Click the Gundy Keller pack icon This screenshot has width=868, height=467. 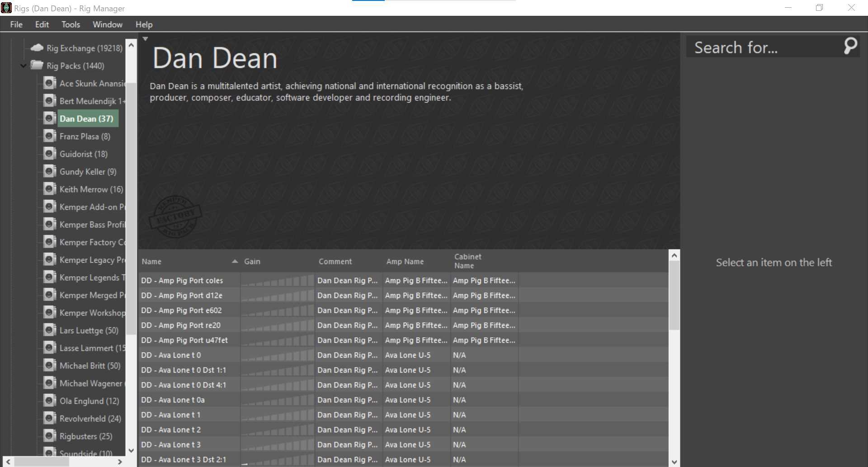point(50,171)
